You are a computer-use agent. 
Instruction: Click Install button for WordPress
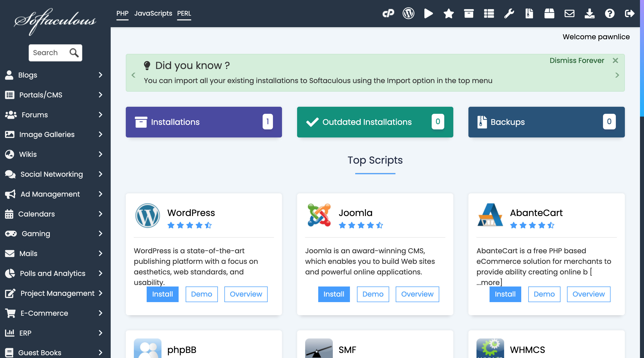(163, 294)
